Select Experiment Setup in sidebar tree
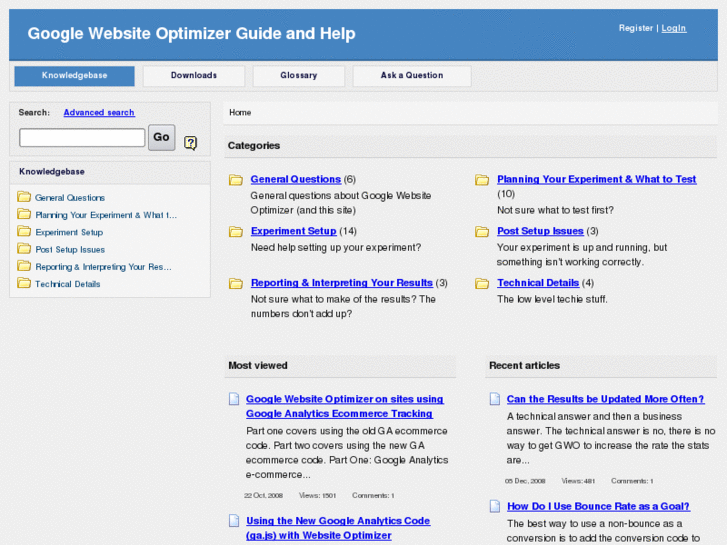 pyautogui.click(x=69, y=232)
